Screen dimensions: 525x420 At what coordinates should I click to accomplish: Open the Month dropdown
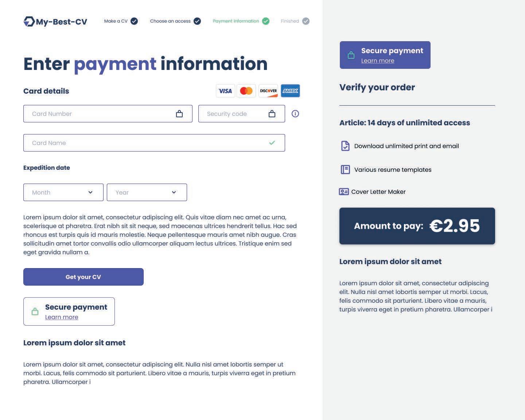[63, 192]
